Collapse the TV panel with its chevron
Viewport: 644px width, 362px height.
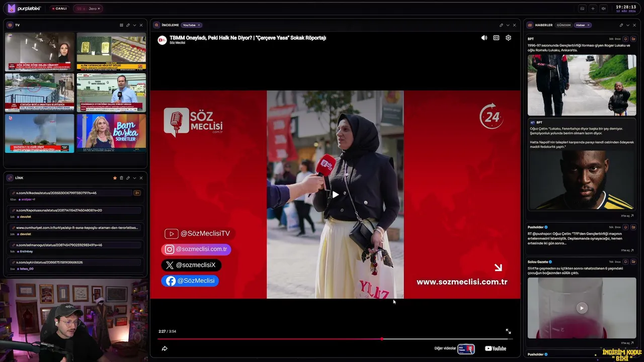point(134,25)
